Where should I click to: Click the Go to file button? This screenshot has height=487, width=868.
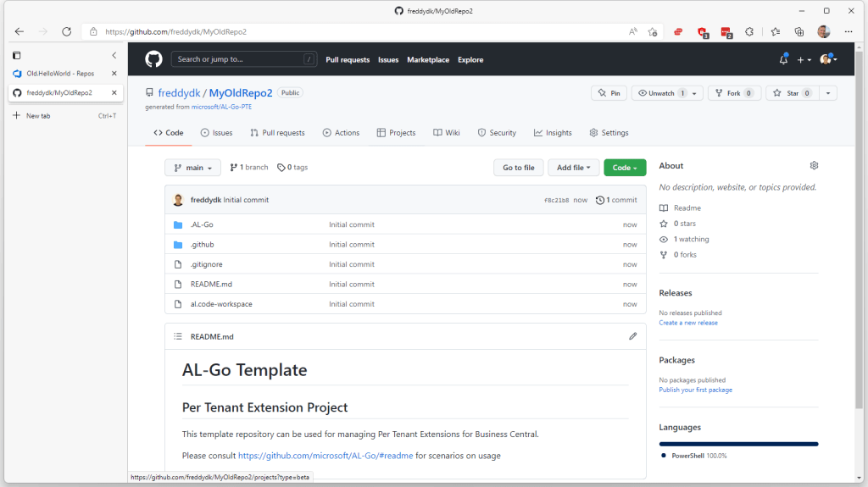tap(518, 168)
